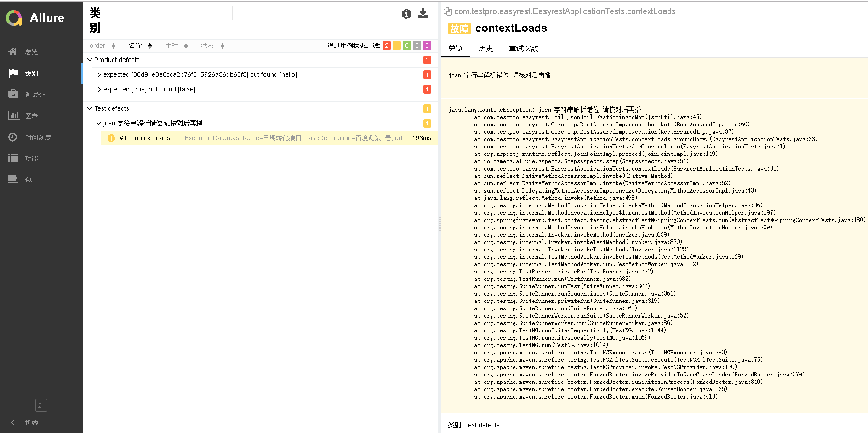The height and width of the screenshot is (433, 868).
Task: Open the 总览 overview home icon
Action: [13, 51]
